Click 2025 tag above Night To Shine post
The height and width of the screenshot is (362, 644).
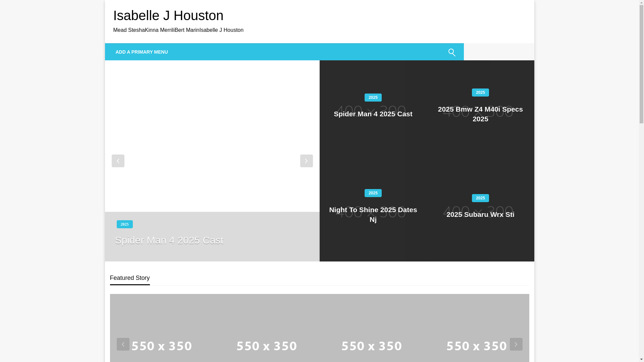[x=373, y=193]
